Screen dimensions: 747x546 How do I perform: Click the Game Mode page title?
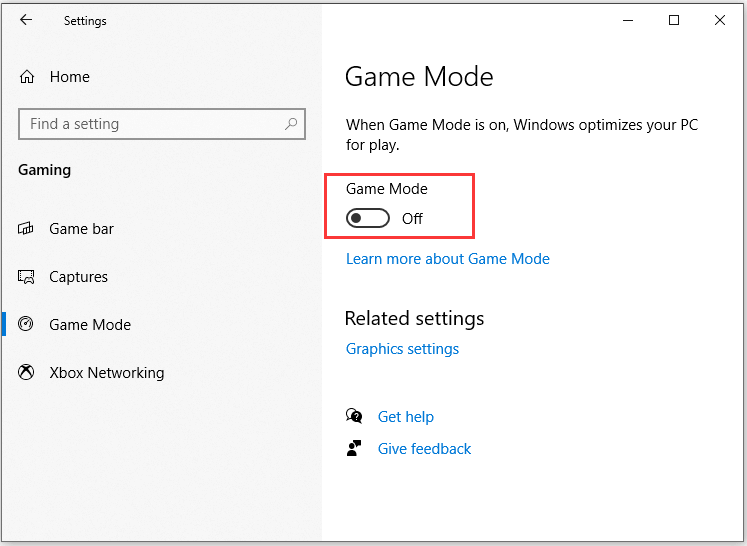pos(419,77)
